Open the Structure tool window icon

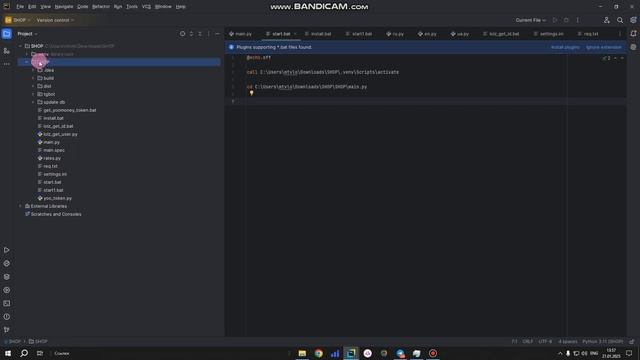coord(7,51)
